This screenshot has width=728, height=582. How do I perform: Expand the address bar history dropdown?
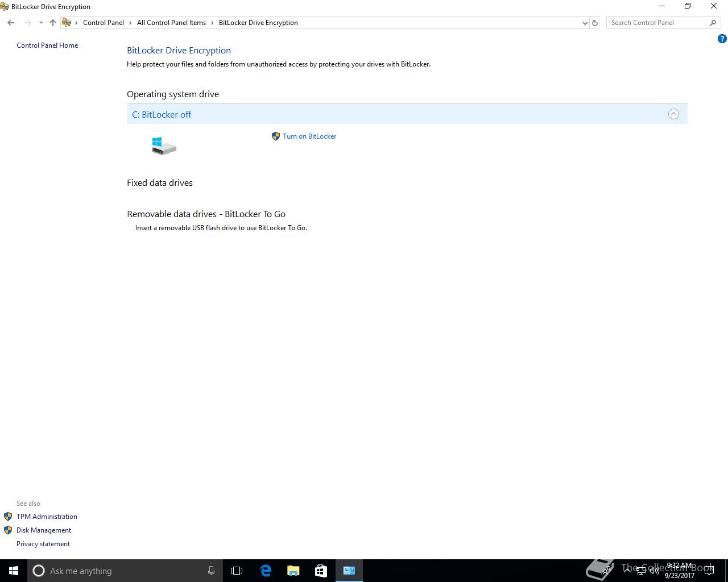pos(585,23)
